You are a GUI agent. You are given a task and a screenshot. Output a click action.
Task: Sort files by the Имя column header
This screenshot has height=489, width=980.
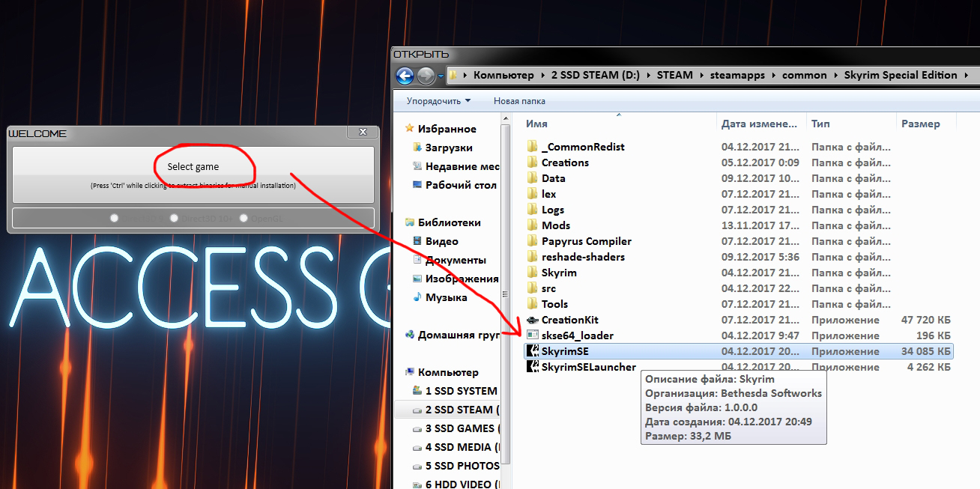[619, 124]
